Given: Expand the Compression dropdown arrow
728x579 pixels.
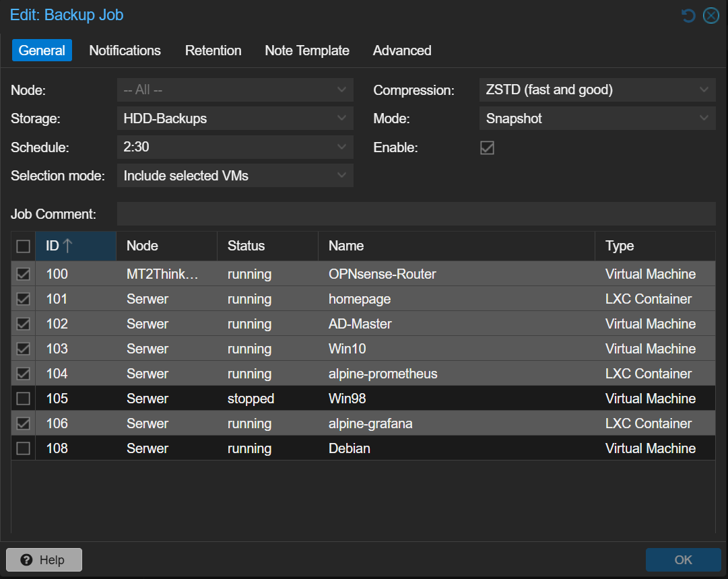Looking at the screenshot, I should [x=704, y=90].
